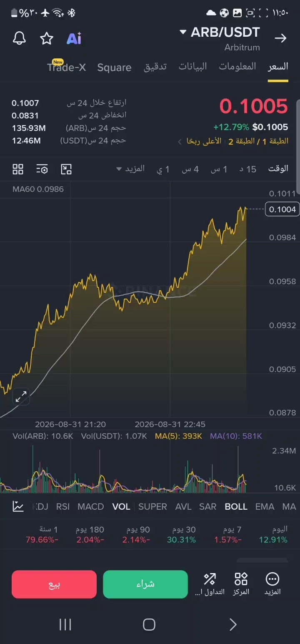Tap the اليوم 12.91% performance
300x644 pixels.
(273, 535)
